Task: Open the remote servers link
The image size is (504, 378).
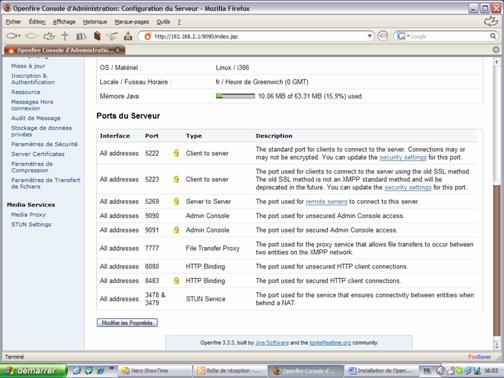Action: (x=326, y=201)
